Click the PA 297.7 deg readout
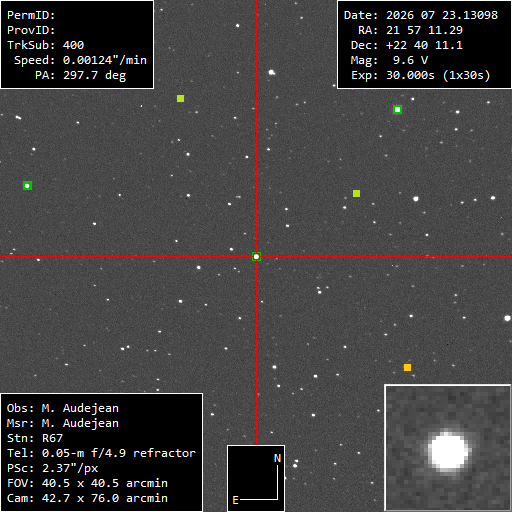Viewport: 512px width, 512px height. click(81, 75)
